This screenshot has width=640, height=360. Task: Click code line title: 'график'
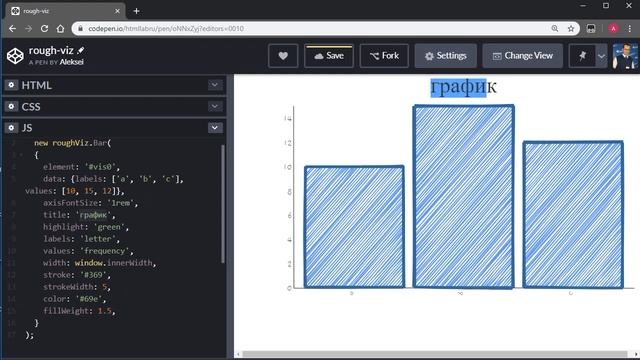tap(79, 215)
